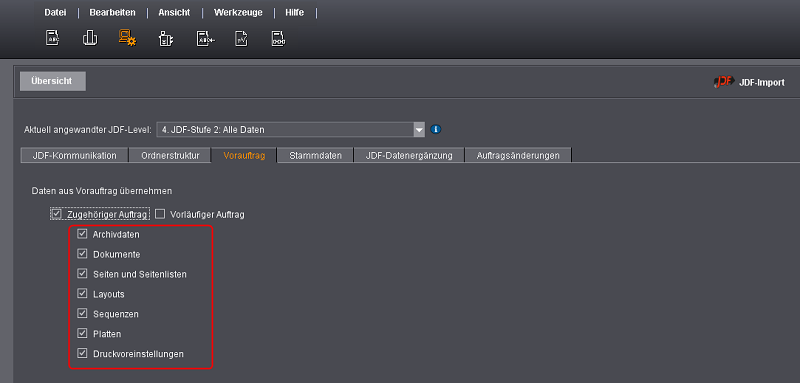Image resolution: width=800 pixels, height=383 pixels.
Task: Open the JDF-Level dropdown arrow
Action: coord(419,130)
